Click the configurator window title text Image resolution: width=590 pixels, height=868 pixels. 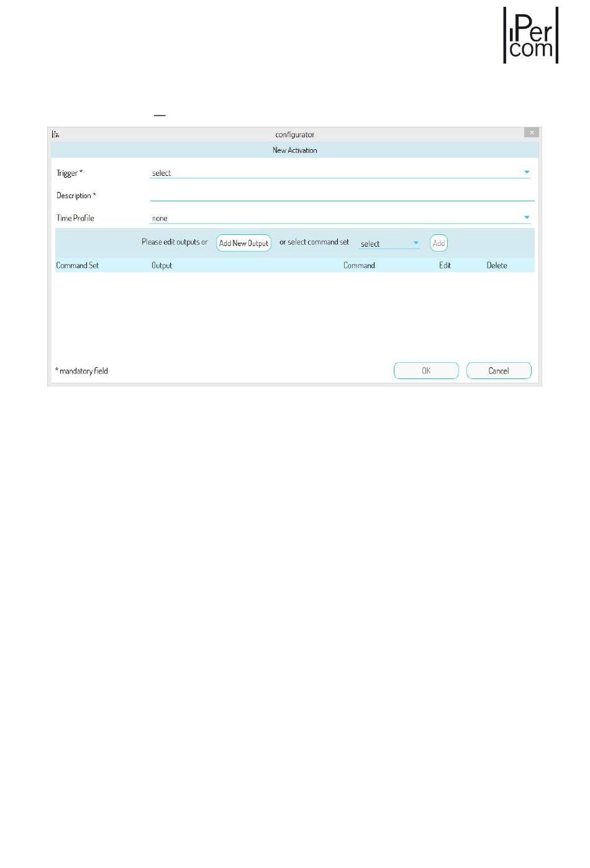(x=295, y=135)
